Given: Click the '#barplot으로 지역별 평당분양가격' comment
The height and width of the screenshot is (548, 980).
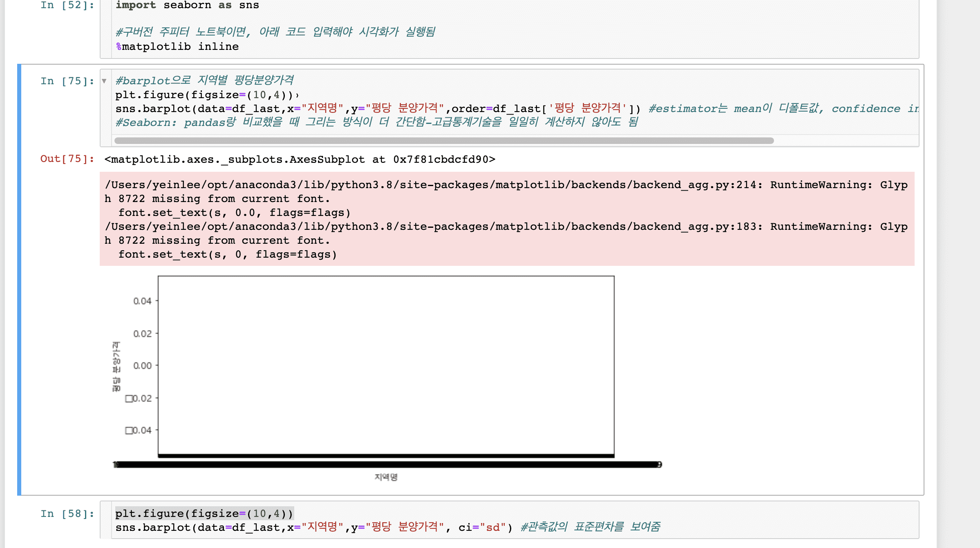Looking at the screenshot, I should pos(204,81).
